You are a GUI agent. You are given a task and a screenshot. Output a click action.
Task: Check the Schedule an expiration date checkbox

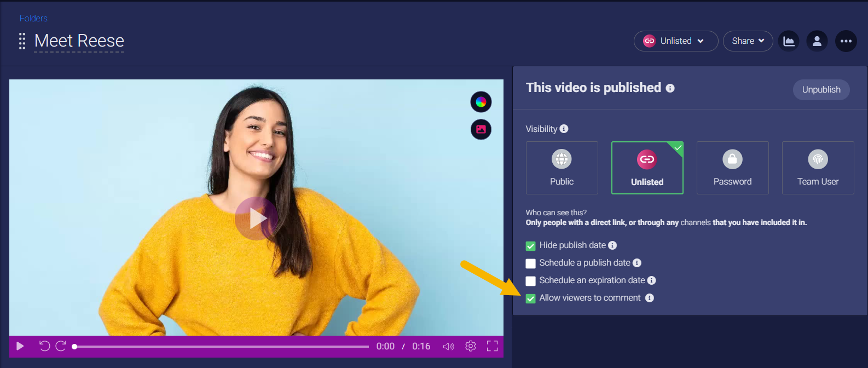pos(530,281)
